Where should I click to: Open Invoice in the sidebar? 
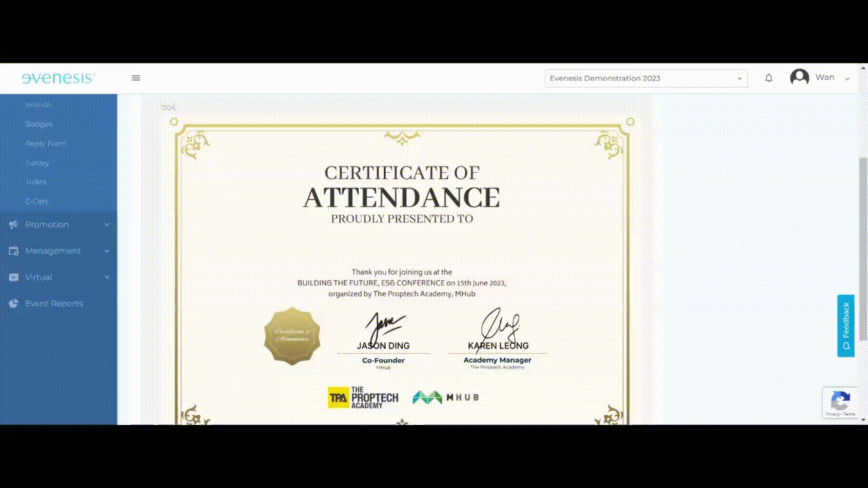pos(38,104)
